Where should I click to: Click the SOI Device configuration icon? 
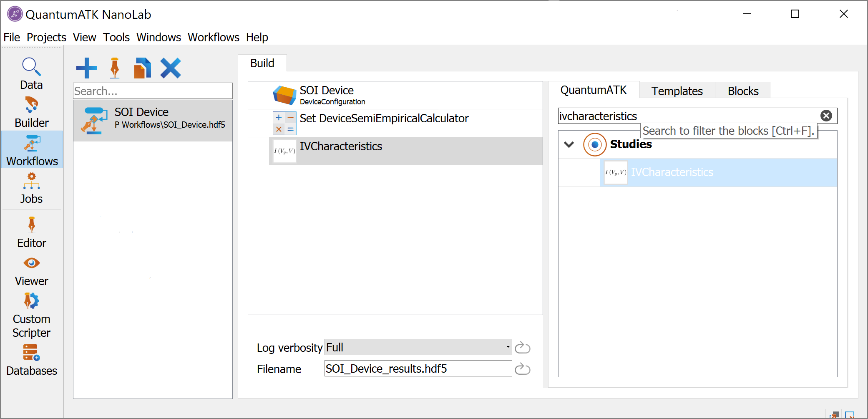tap(284, 95)
